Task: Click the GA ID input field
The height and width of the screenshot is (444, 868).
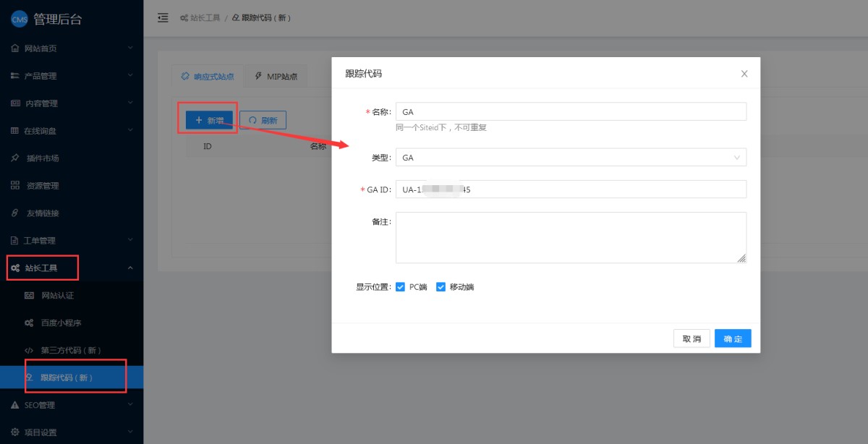Action: pos(570,189)
